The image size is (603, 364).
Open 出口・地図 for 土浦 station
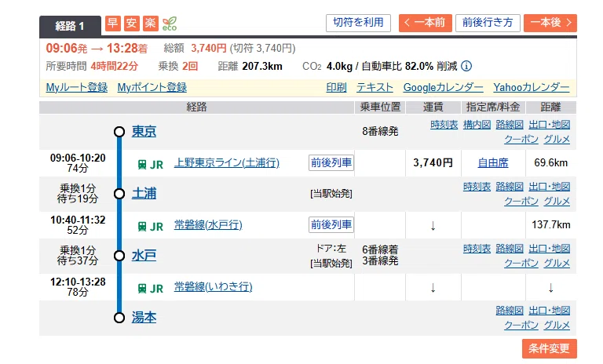coord(549,187)
